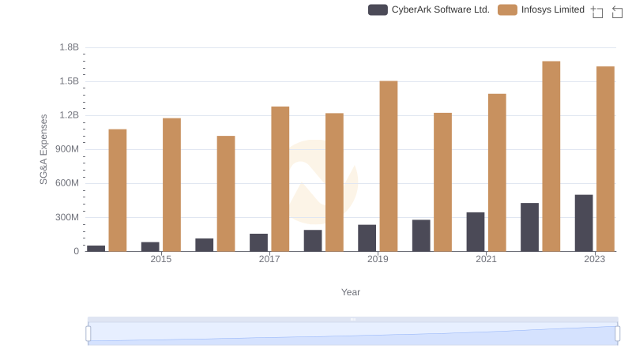Image resolution: width=632 pixels, height=364 pixels.
Task: Click the Infosys bar for 2017
Action: point(280,178)
